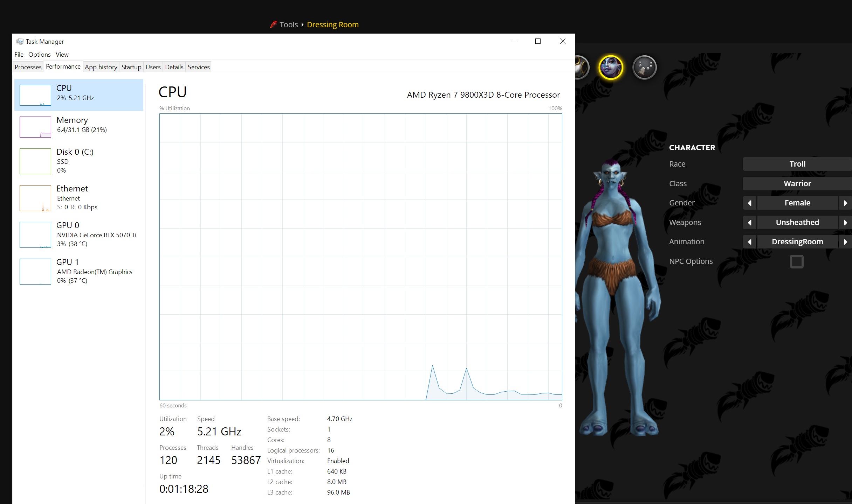Image resolution: width=852 pixels, height=504 pixels.
Task: Click next arrow for Weapons
Action: (x=845, y=222)
